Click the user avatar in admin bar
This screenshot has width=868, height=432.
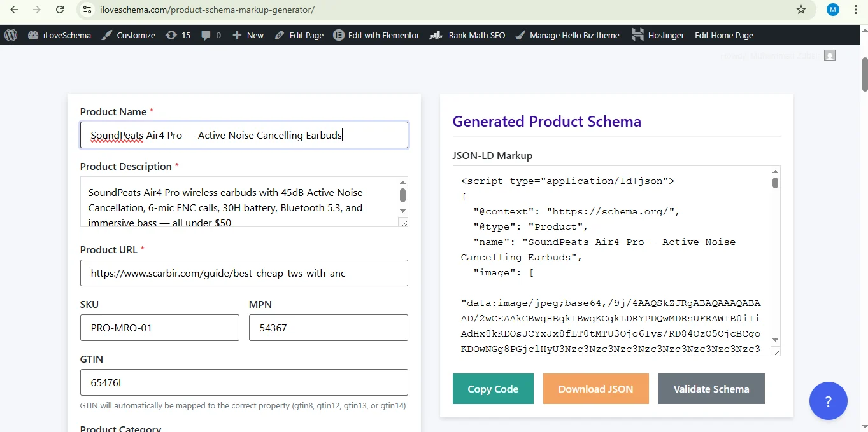coord(829,55)
